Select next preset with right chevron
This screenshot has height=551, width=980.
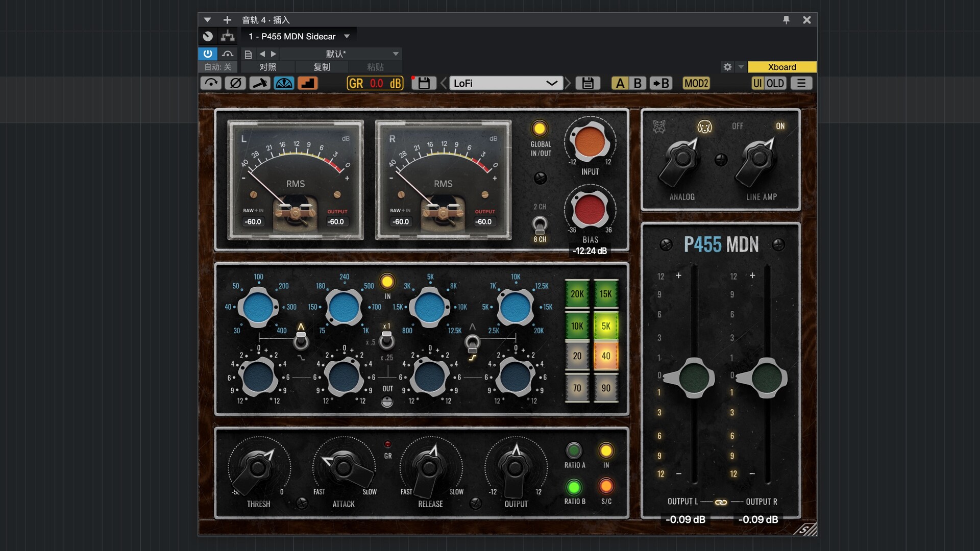click(x=568, y=83)
